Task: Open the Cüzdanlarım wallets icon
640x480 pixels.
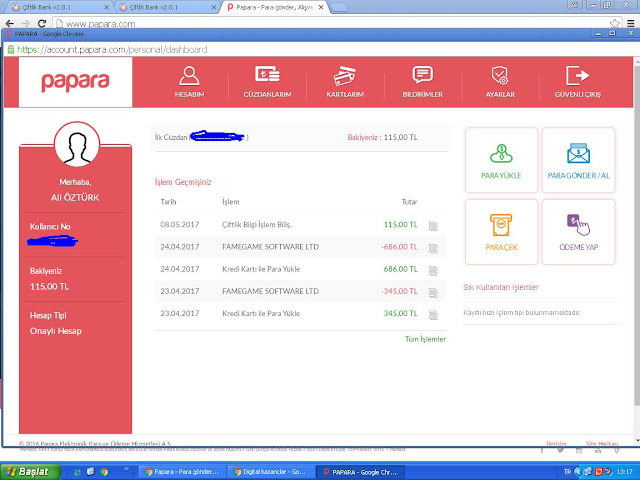Action: (267, 82)
